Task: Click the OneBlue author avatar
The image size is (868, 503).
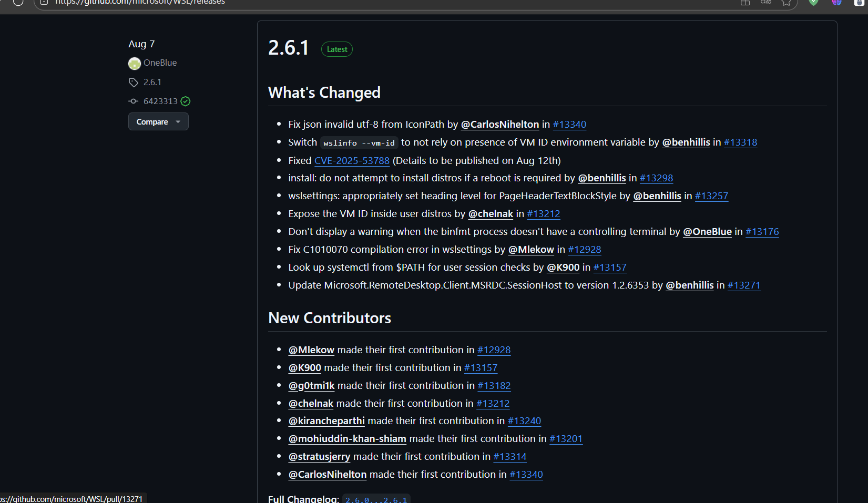Action: (135, 64)
